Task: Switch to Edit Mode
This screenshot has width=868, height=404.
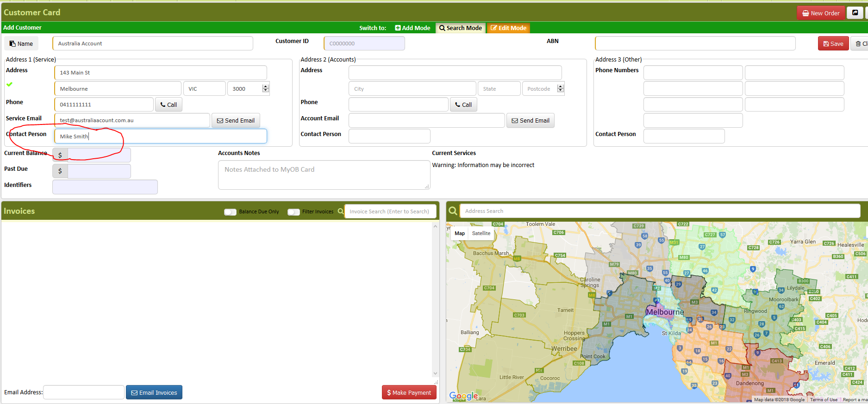Action: 508,28
